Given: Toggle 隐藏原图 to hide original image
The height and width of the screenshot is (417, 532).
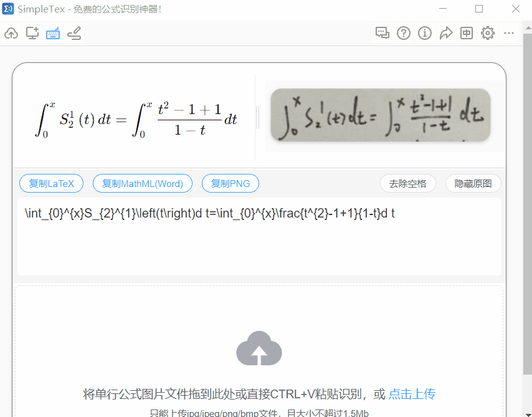Looking at the screenshot, I should [x=473, y=183].
